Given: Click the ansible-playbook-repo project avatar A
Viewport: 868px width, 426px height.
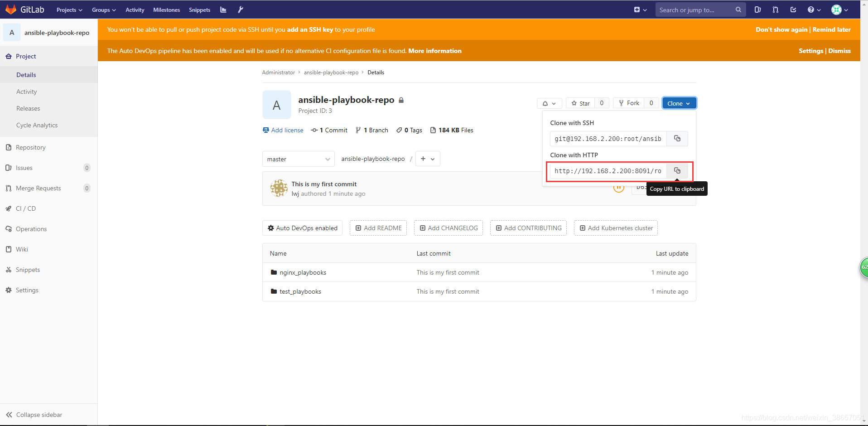Looking at the screenshot, I should coord(277,105).
